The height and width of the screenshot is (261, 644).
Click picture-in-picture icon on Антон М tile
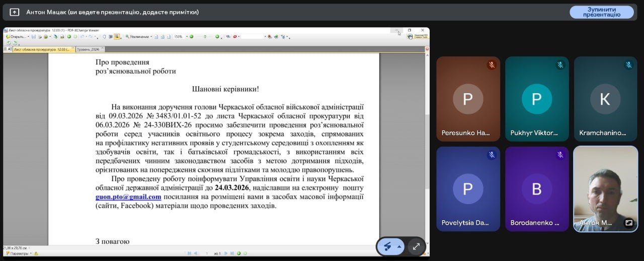[x=629, y=222]
